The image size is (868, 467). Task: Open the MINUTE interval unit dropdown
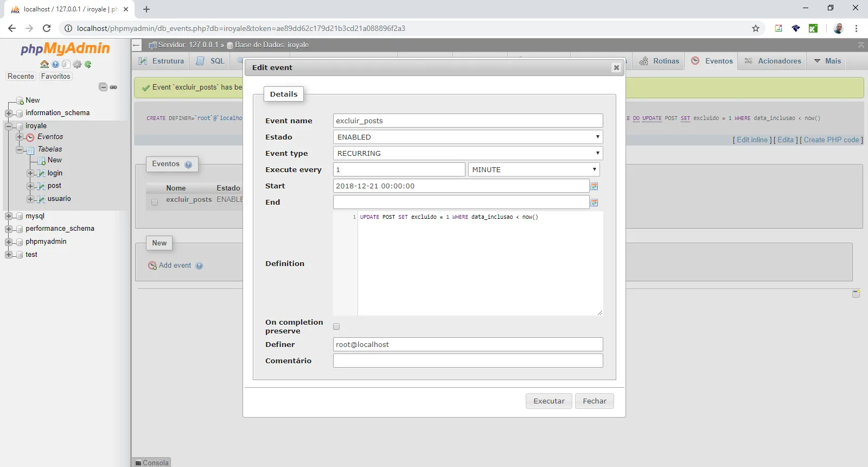pyautogui.click(x=534, y=169)
